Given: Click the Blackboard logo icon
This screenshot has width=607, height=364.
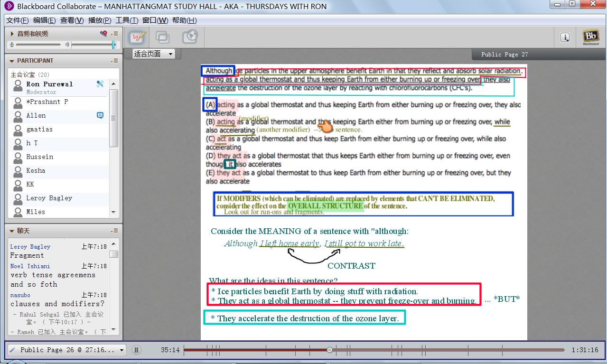Looking at the screenshot, I should [591, 37].
